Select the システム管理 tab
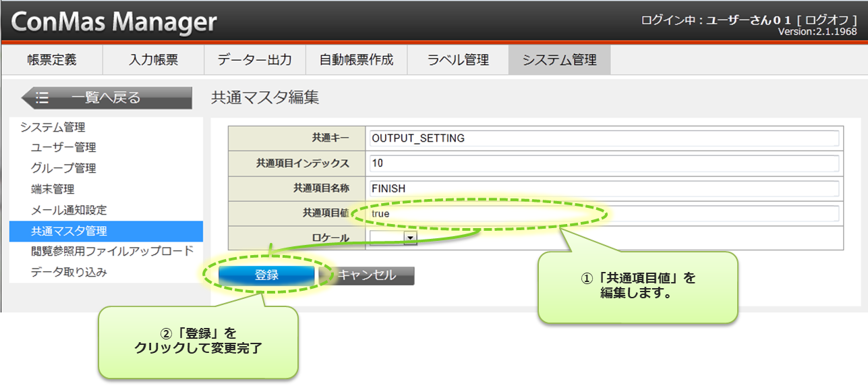The height and width of the screenshot is (386, 868). [x=559, y=60]
